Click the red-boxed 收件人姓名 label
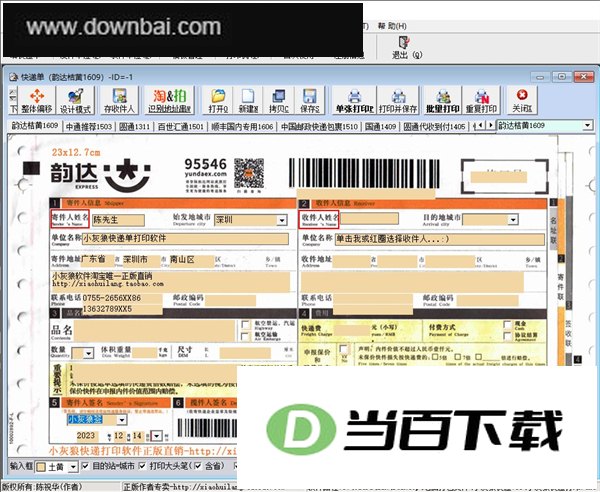The width and height of the screenshot is (600, 492). click(319, 219)
